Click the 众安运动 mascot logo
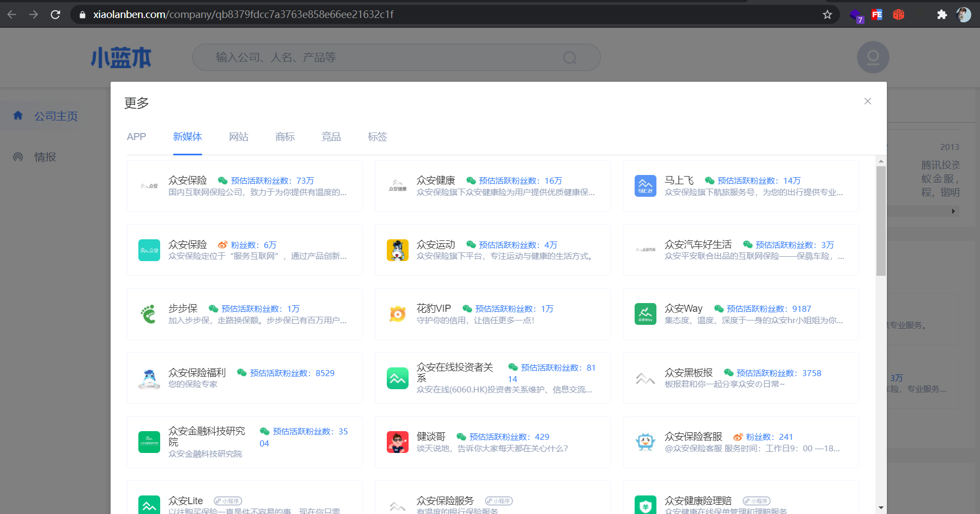 pyautogui.click(x=398, y=250)
